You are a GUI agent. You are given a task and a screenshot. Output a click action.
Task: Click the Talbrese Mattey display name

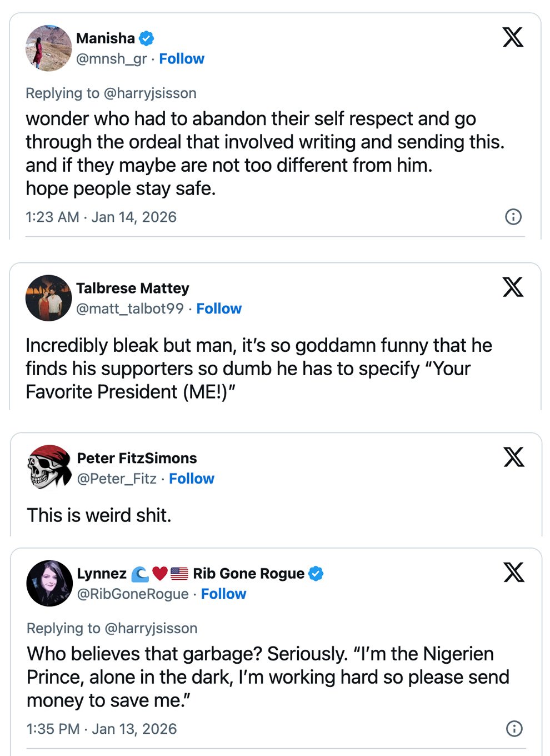click(x=133, y=289)
